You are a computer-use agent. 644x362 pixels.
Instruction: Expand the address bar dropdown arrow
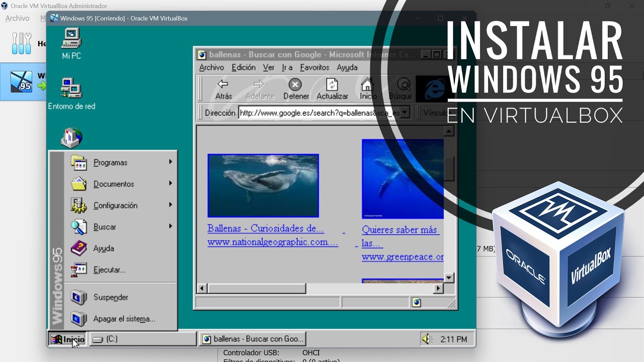pyautogui.click(x=406, y=113)
